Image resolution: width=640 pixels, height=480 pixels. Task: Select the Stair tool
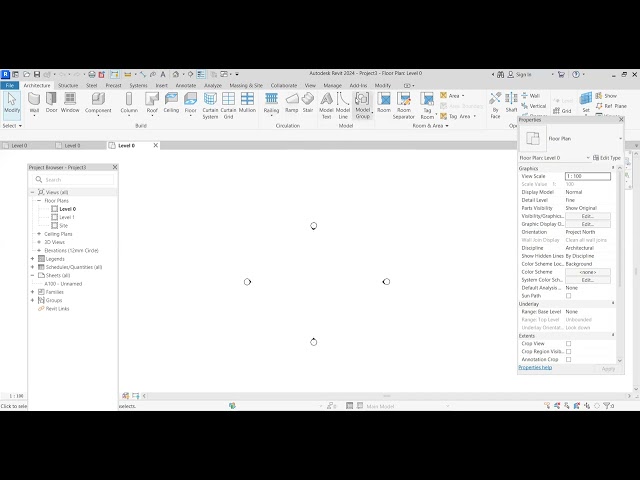point(308,102)
